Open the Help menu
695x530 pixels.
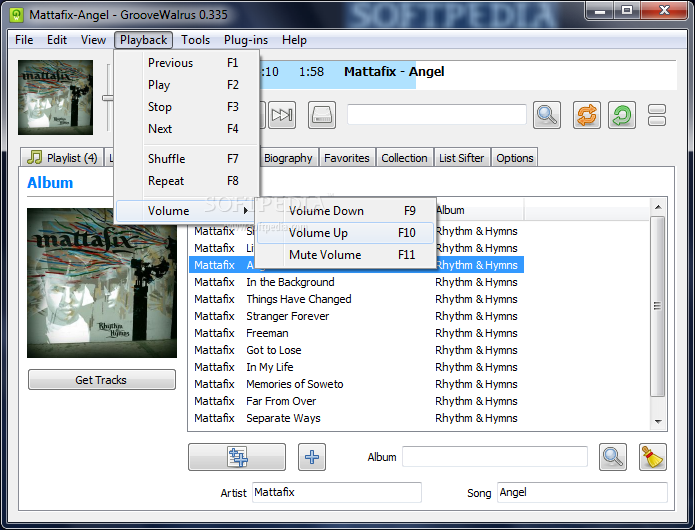point(294,40)
